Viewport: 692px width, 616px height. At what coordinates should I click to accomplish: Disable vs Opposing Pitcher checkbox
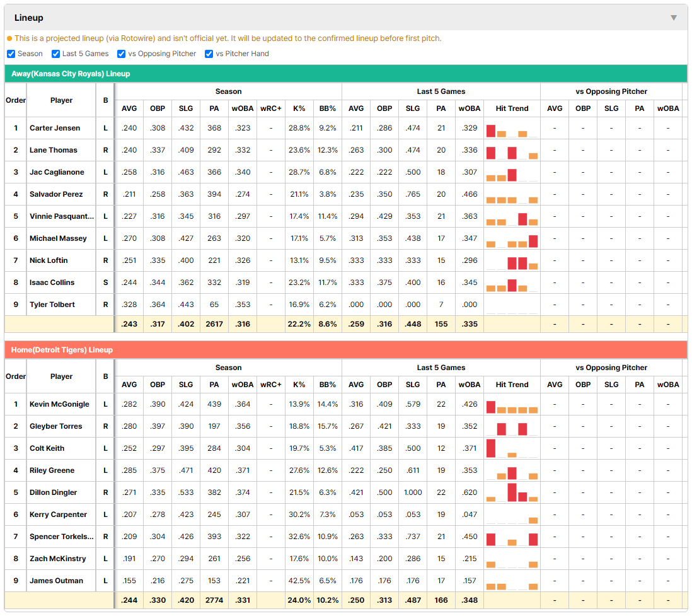click(122, 54)
